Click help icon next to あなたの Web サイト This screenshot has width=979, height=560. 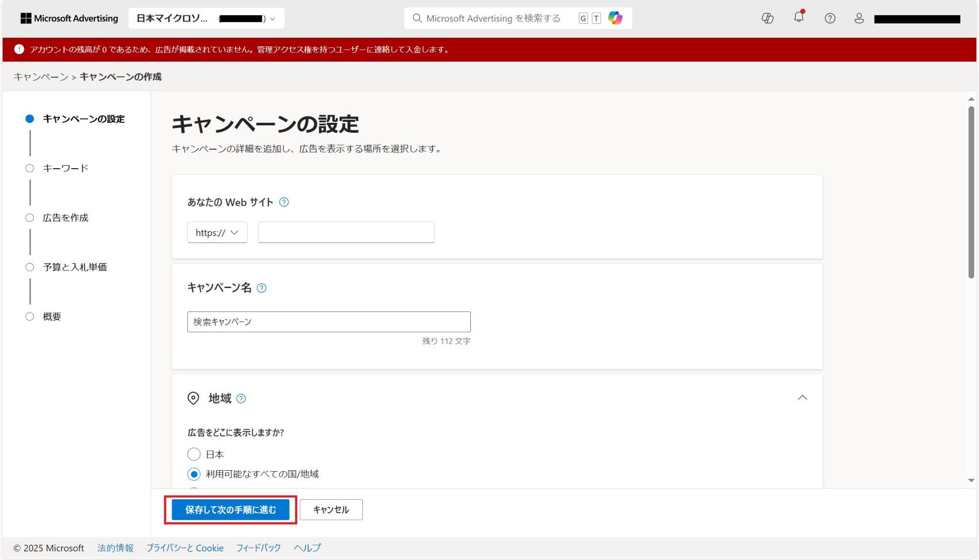[284, 202]
